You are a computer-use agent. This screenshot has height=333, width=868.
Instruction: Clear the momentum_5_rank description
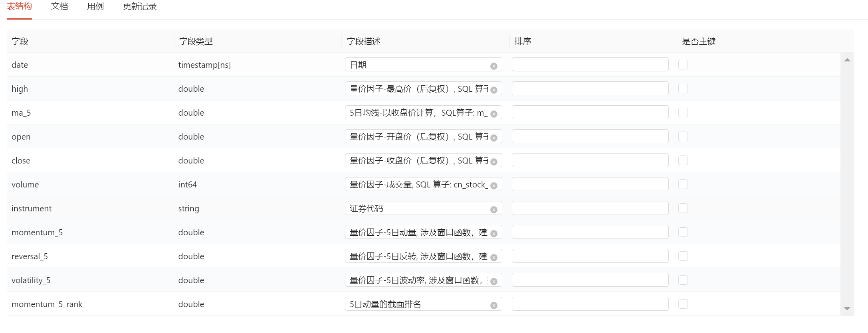coord(494,305)
